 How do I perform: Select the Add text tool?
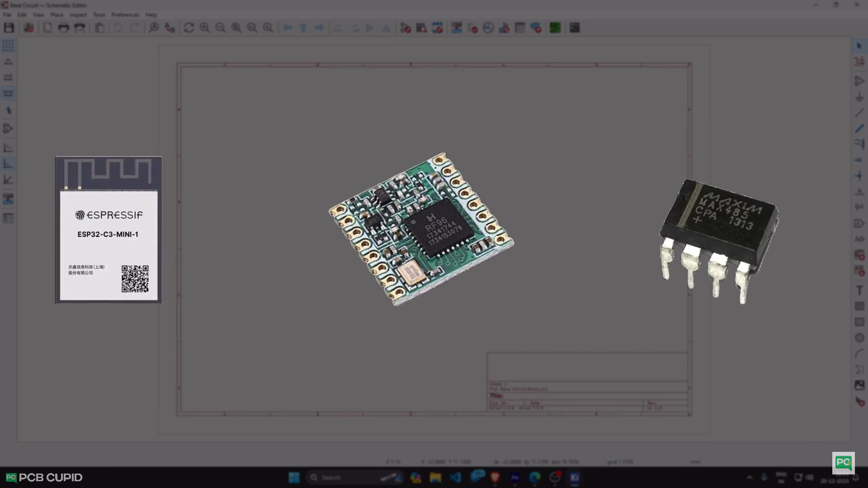click(859, 291)
